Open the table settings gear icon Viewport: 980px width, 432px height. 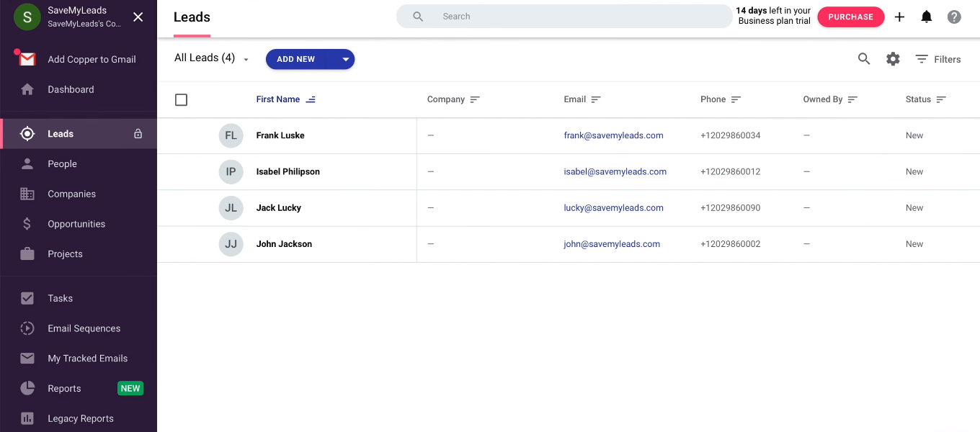pos(893,59)
